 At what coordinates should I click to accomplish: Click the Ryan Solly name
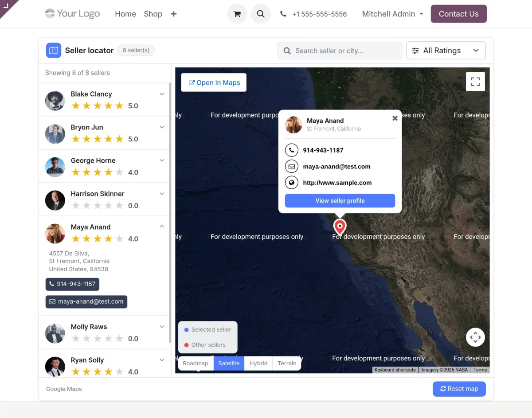pos(87,360)
